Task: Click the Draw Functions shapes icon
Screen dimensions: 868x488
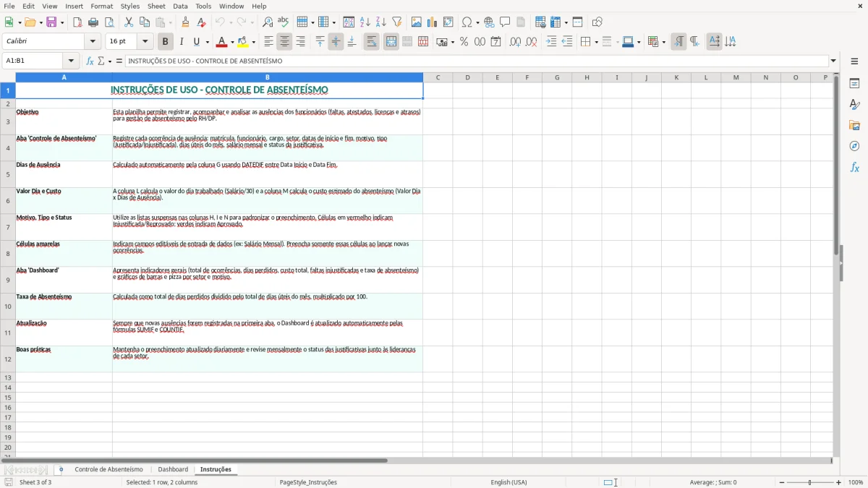Action: tap(597, 22)
